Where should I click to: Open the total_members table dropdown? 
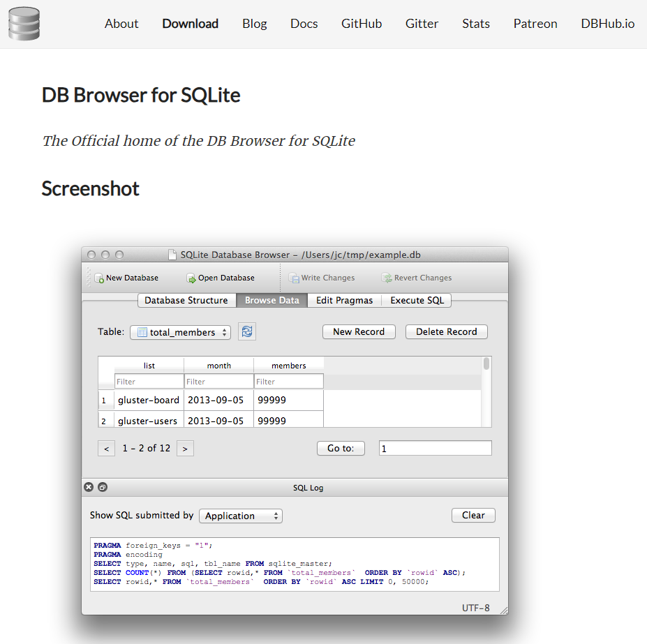point(180,332)
